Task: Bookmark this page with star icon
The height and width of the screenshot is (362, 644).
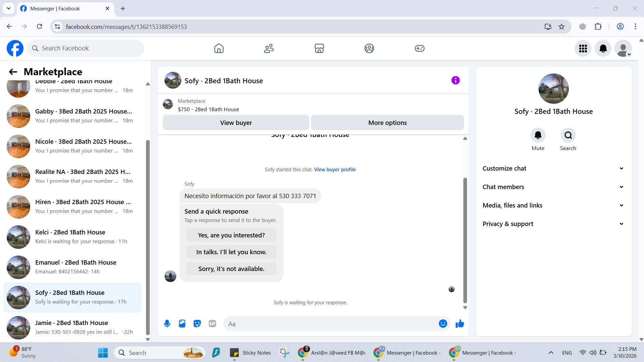Action: point(561,27)
